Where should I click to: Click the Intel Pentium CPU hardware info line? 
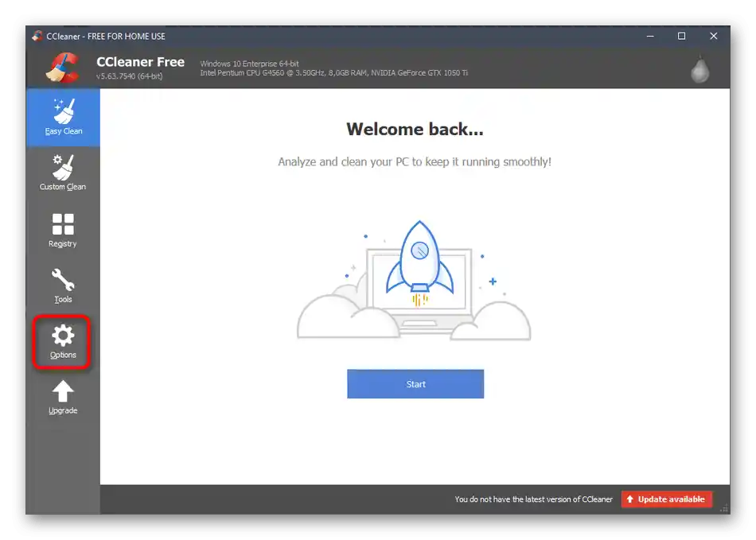(x=333, y=72)
